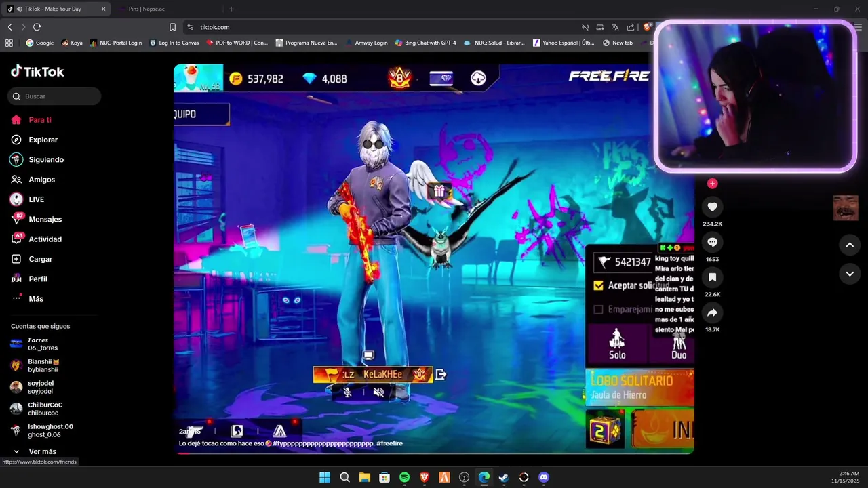Open the Siguiendo feed
Viewport: 868px width, 488px height.
37,159
